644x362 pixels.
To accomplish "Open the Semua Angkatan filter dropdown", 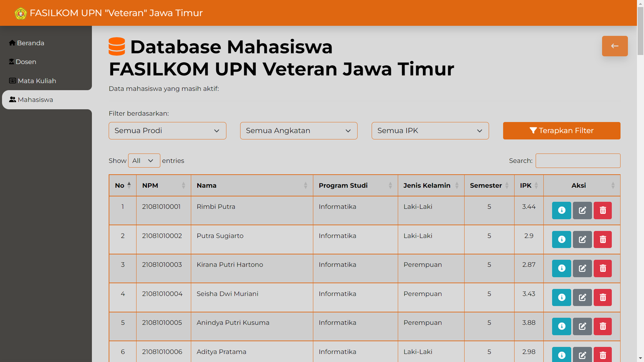I will click(299, 131).
